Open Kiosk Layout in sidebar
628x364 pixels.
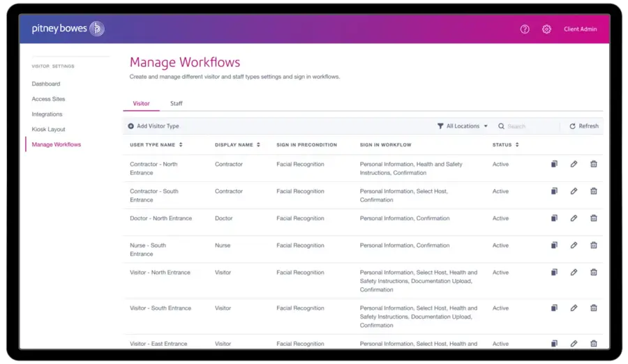click(49, 130)
